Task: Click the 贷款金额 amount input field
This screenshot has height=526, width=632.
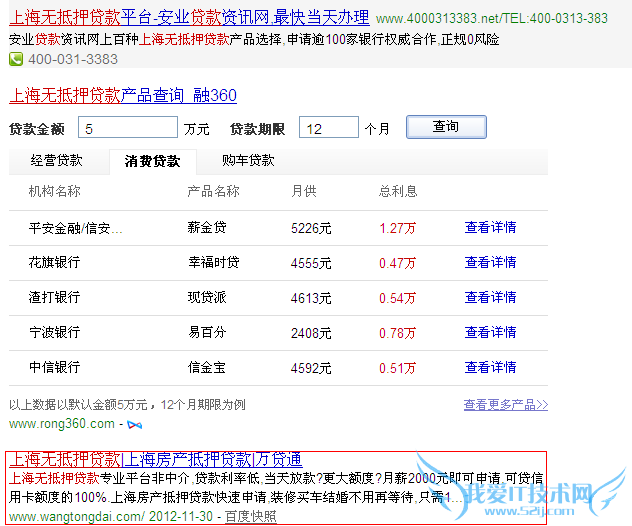Action: 129,128
